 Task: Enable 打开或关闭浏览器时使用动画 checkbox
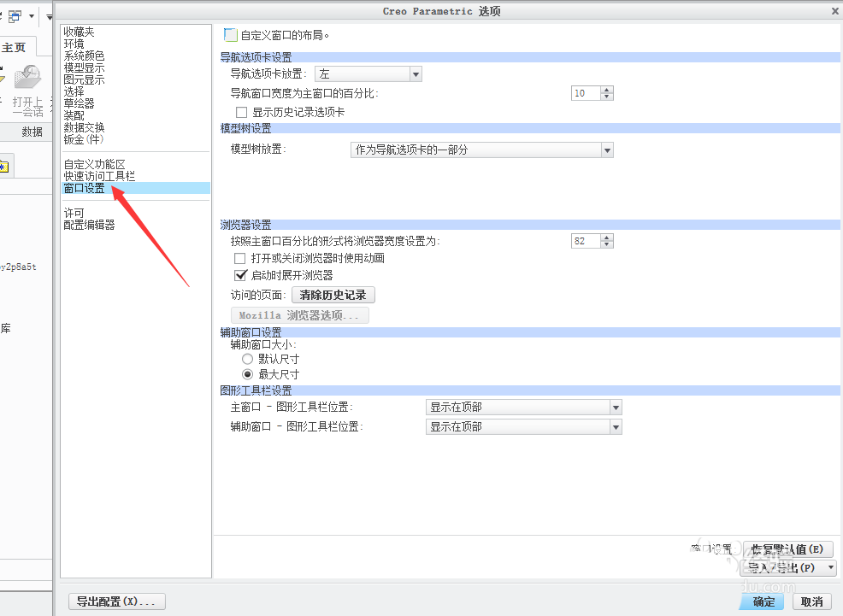(239, 258)
